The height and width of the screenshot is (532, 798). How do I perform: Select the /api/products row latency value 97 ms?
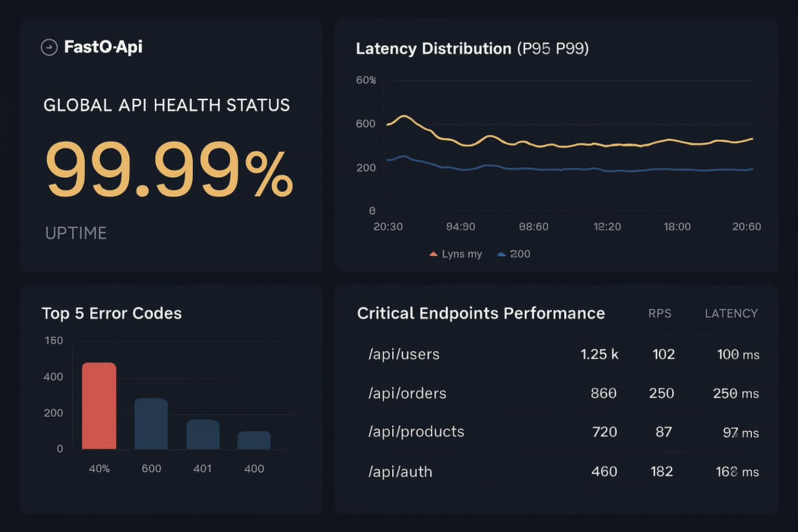(x=741, y=432)
